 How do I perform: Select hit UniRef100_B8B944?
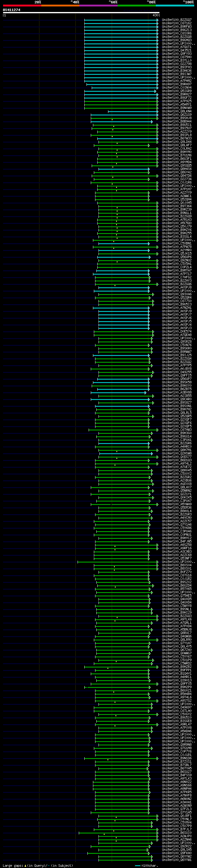point(177,122)
